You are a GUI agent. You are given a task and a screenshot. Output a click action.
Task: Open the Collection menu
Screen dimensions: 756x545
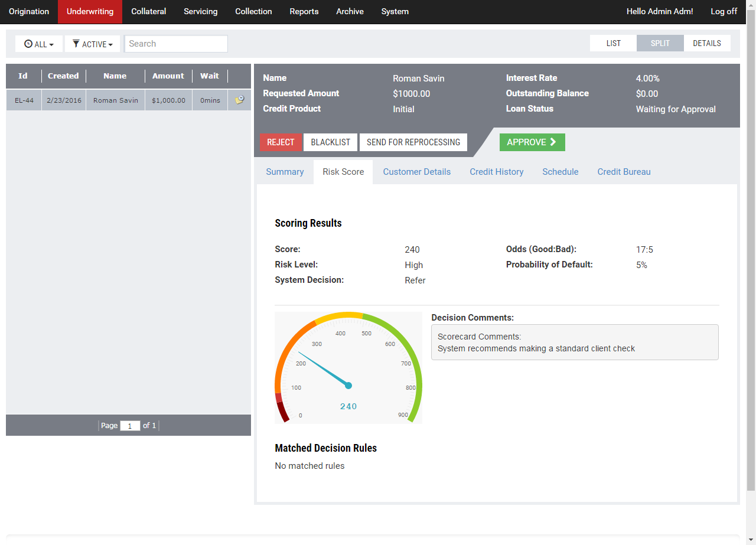tap(253, 12)
